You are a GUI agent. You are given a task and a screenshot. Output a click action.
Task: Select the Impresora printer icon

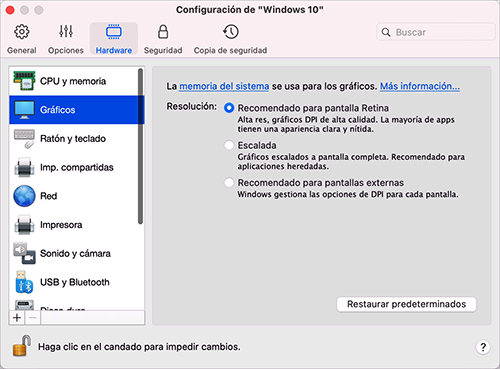click(x=24, y=225)
